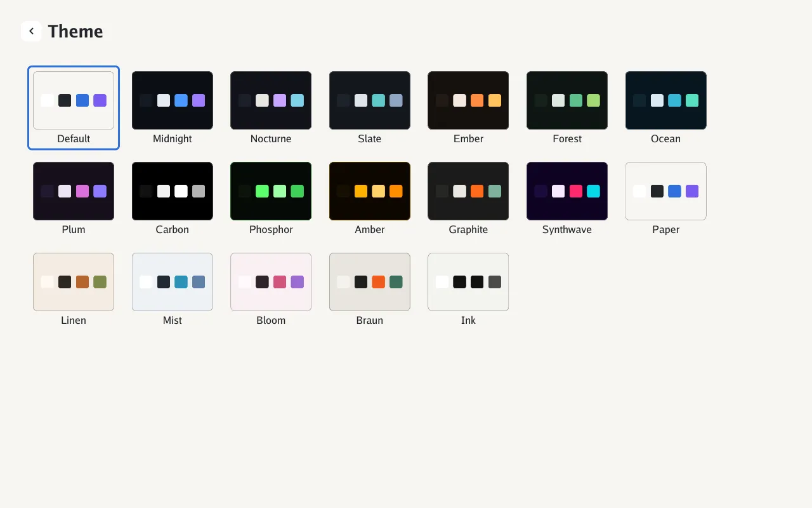Click the "Ink" theme label
812x508 pixels.
[468, 321]
